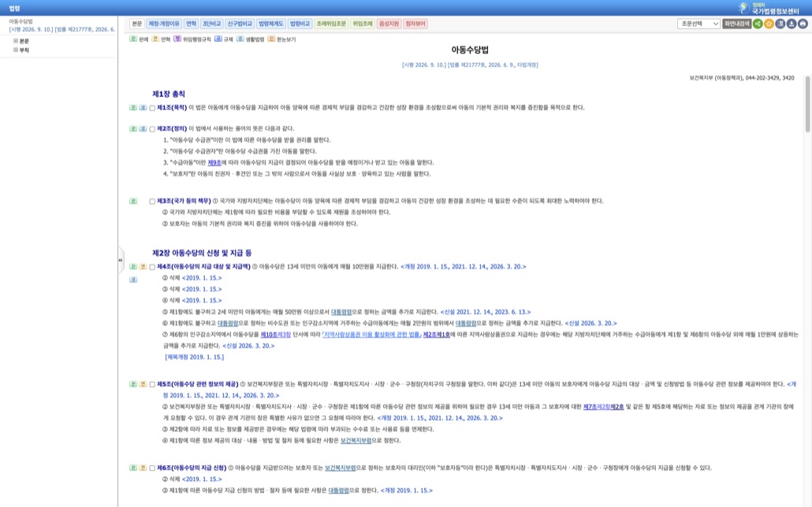Open 대통령령 link in 제6조 ③

click(339, 490)
